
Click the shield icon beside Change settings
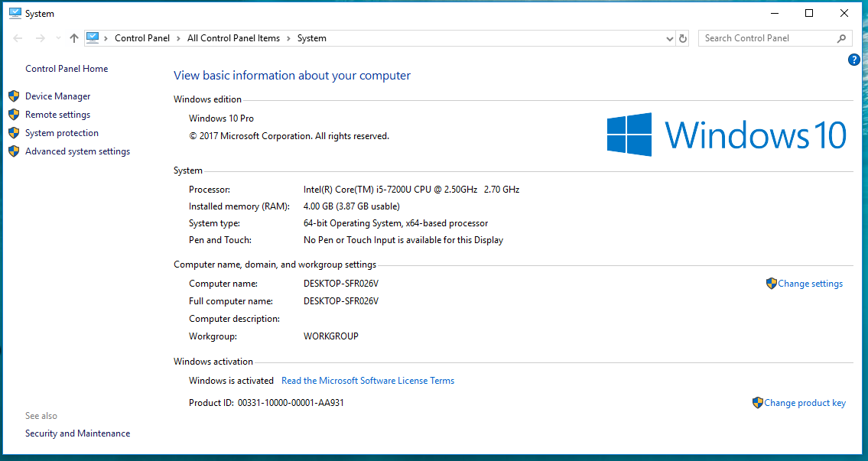[771, 284]
